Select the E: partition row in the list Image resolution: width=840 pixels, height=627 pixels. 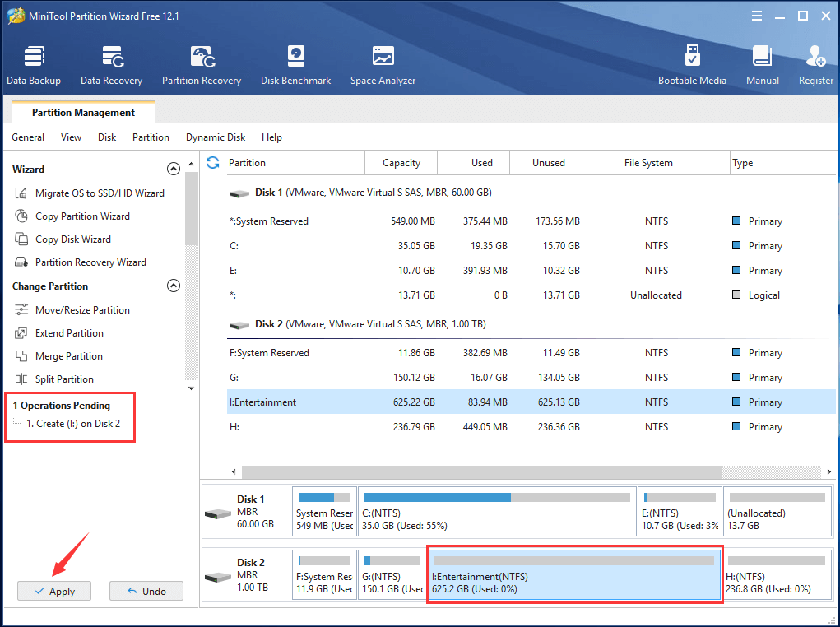coord(531,271)
